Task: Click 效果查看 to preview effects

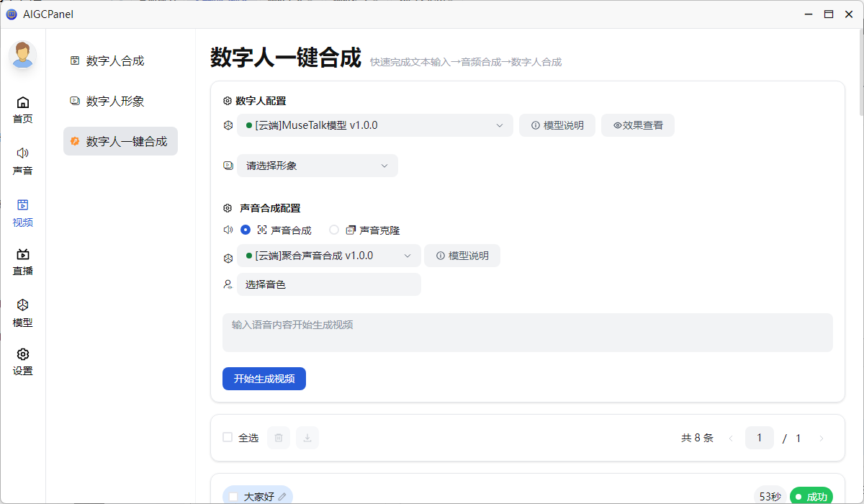Action: click(x=637, y=125)
